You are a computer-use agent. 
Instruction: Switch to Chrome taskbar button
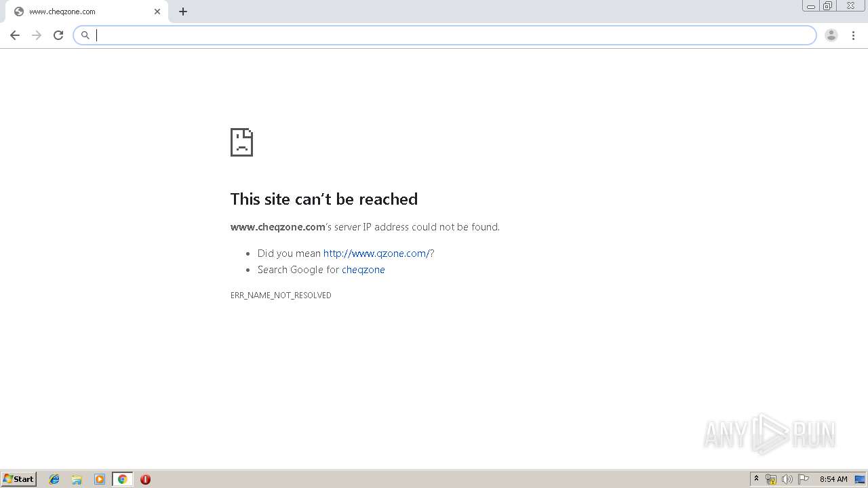pos(122,479)
